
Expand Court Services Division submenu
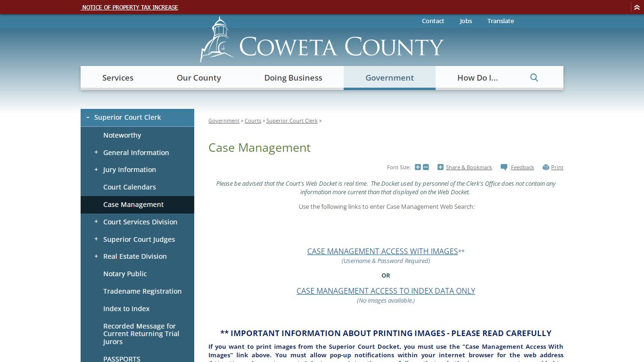96,222
